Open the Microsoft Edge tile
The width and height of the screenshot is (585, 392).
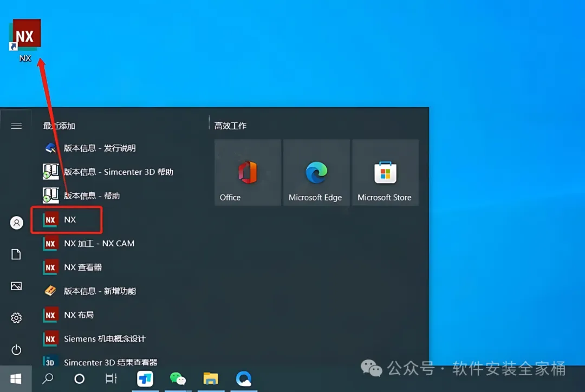pyautogui.click(x=316, y=172)
